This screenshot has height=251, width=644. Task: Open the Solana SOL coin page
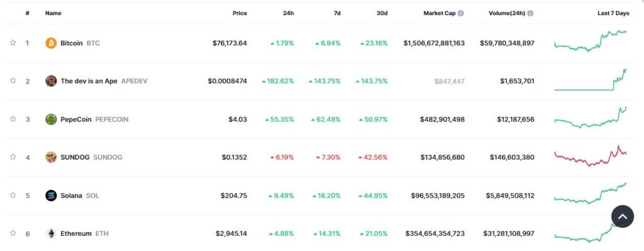click(80, 196)
